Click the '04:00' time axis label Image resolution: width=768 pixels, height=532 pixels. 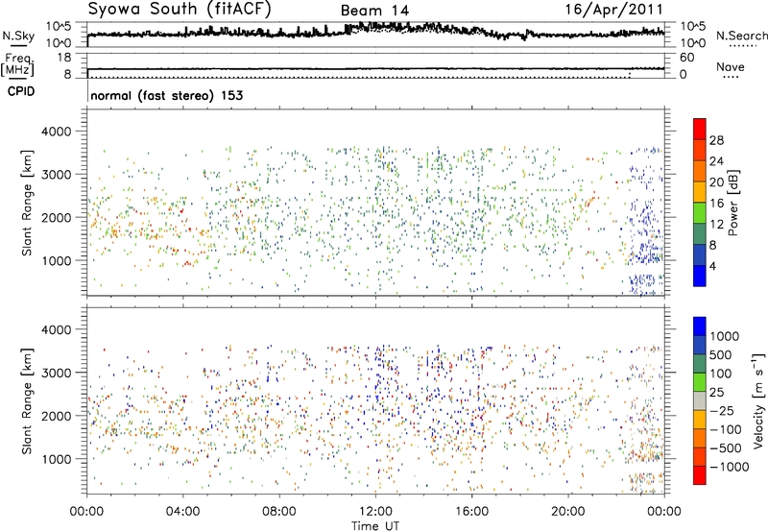(x=183, y=511)
